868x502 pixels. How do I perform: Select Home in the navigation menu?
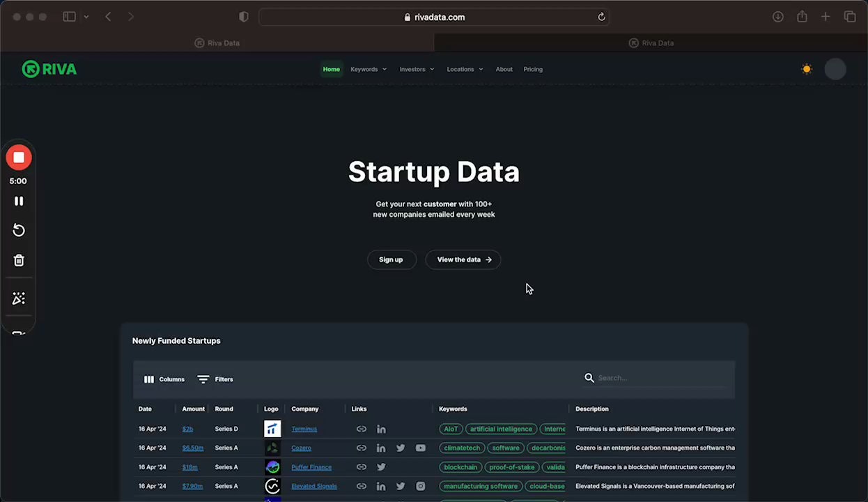[x=331, y=69]
